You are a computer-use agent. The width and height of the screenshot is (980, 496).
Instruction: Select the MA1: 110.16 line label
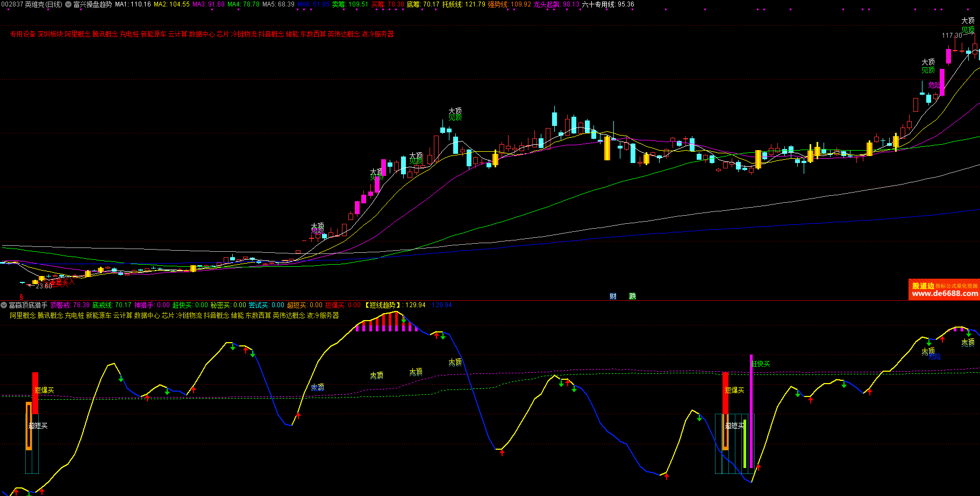click(x=133, y=4)
